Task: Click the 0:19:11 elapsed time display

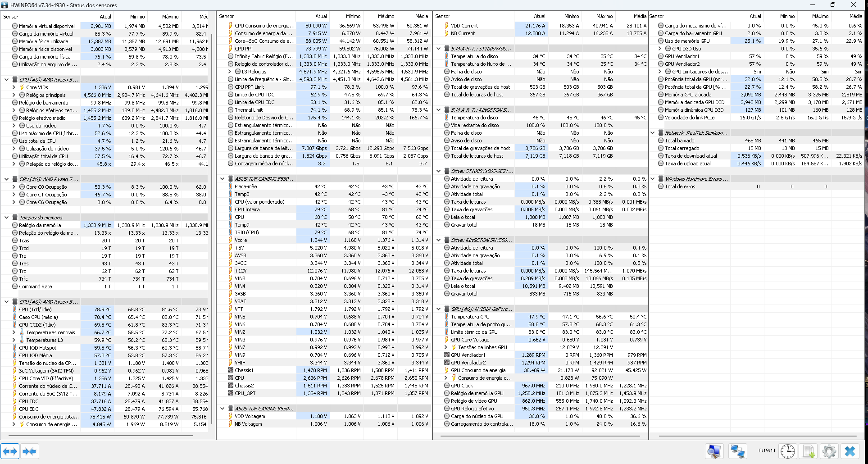Action: pyautogui.click(x=767, y=450)
